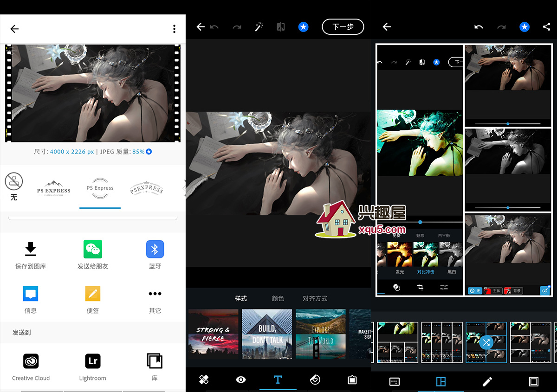Select the large teal-filtered collage cell
The width and height of the screenshot is (557, 392).
(420, 170)
